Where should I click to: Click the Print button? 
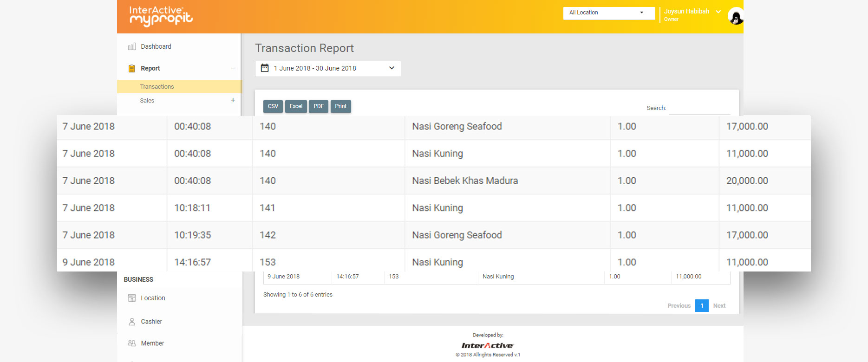(x=341, y=106)
